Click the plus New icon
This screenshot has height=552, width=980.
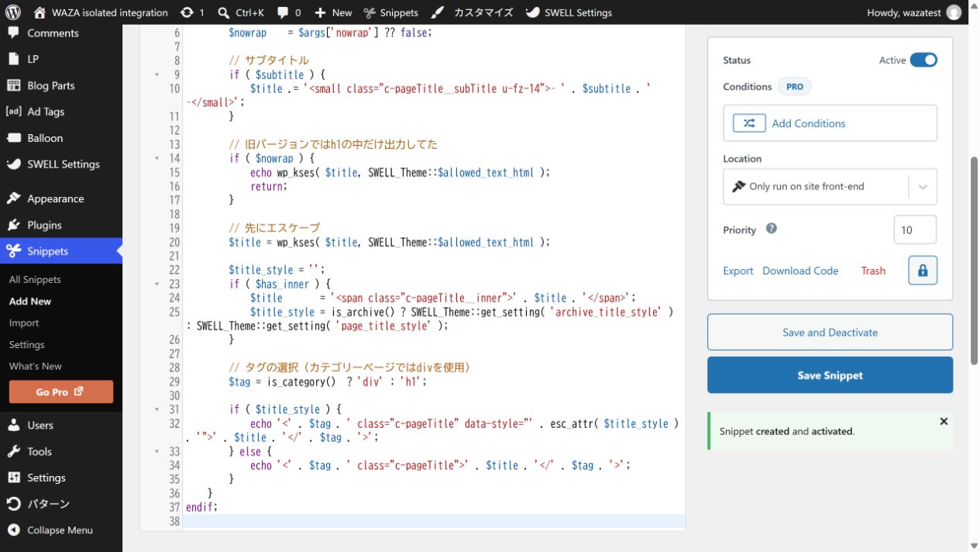[x=320, y=12]
